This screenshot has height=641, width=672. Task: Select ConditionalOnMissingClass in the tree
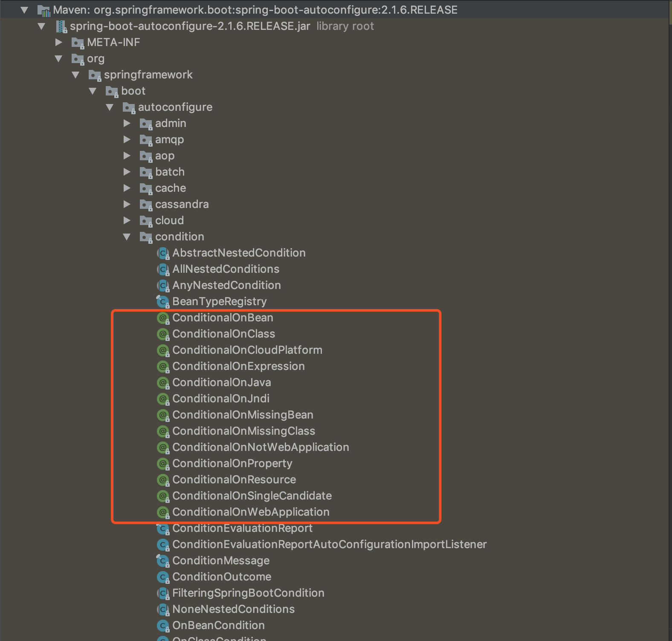point(244,431)
